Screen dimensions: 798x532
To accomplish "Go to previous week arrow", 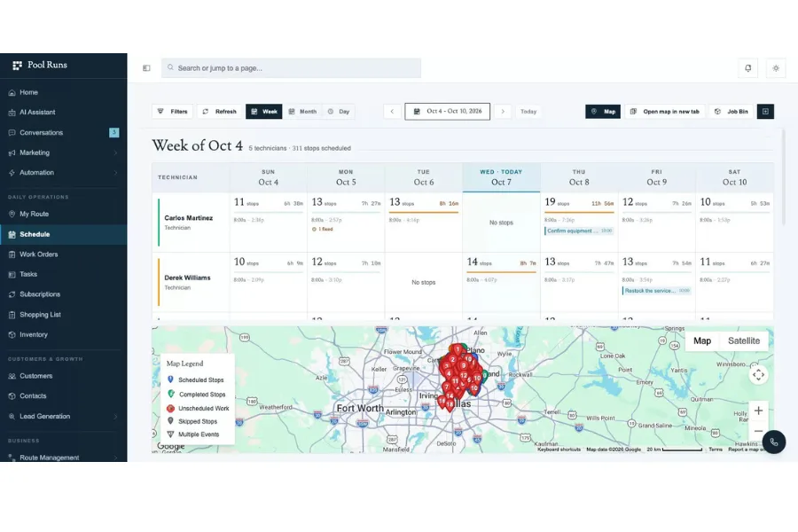I will [392, 112].
